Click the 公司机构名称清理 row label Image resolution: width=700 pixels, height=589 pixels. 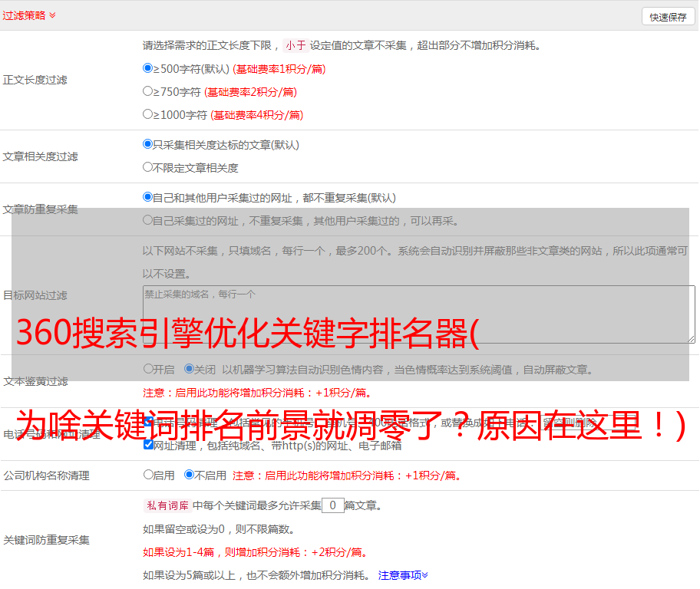click(46, 475)
